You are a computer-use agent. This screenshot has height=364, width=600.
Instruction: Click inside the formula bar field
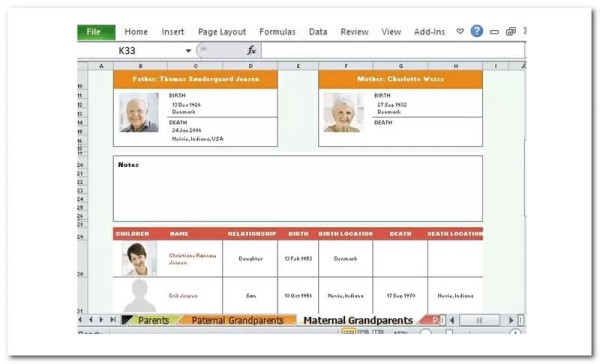click(393, 50)
